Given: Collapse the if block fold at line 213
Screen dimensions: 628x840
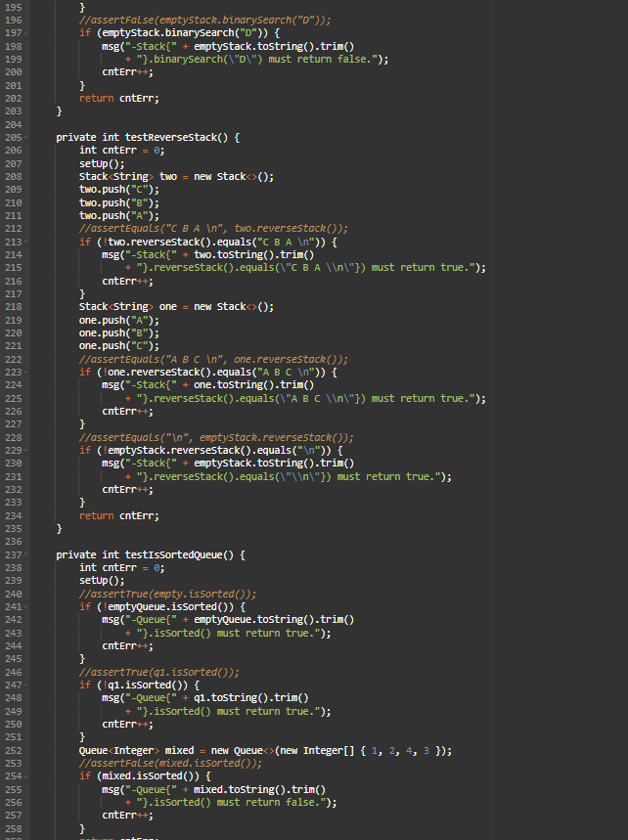Looking at the screenshot, I should click(x=26, y=243).
